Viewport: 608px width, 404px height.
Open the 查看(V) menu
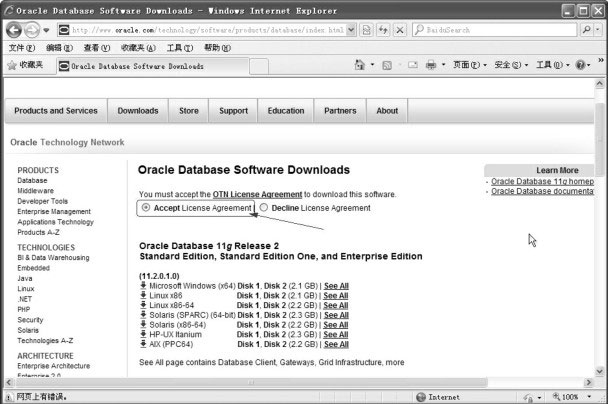pos(97,48)
